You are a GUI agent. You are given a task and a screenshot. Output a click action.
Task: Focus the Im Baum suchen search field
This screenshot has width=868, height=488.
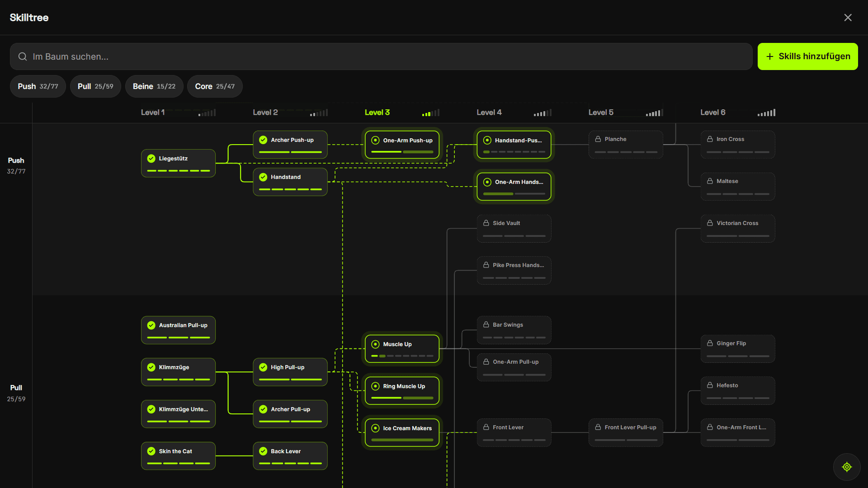381,56
